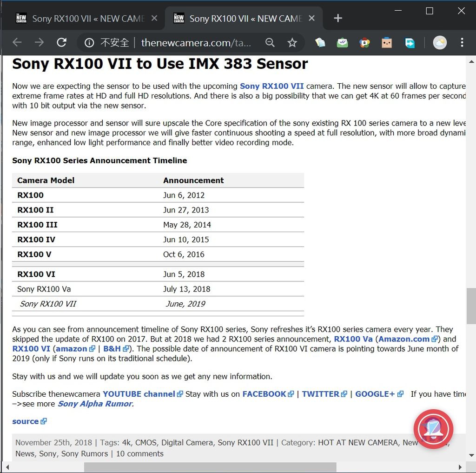Open the 4k tag link
This screenshot has height=473, width=476.
coord(126,443)
